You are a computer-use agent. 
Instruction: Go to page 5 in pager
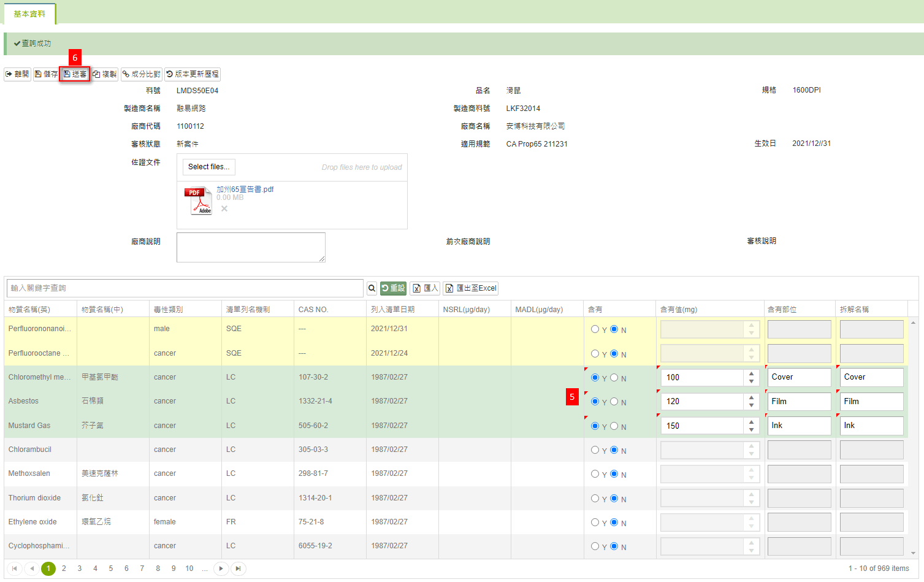tap(111, 569)
